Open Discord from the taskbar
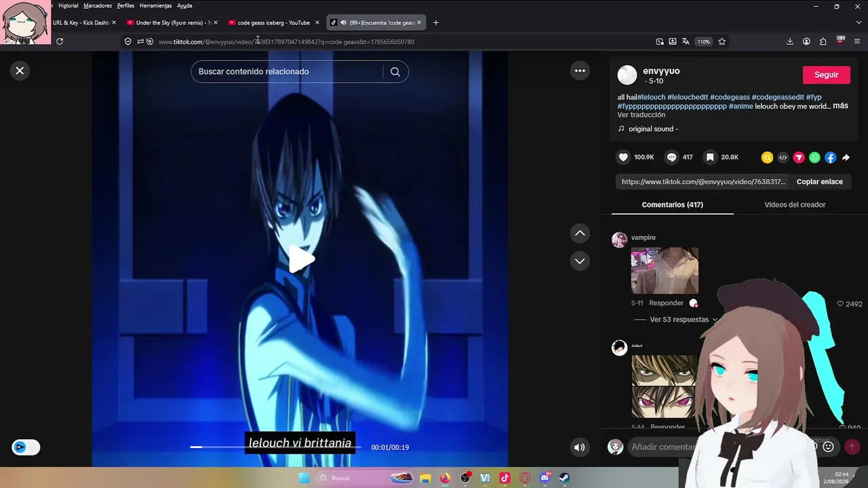The width and height of the screenshot is (868, 488). coord(545,478)
